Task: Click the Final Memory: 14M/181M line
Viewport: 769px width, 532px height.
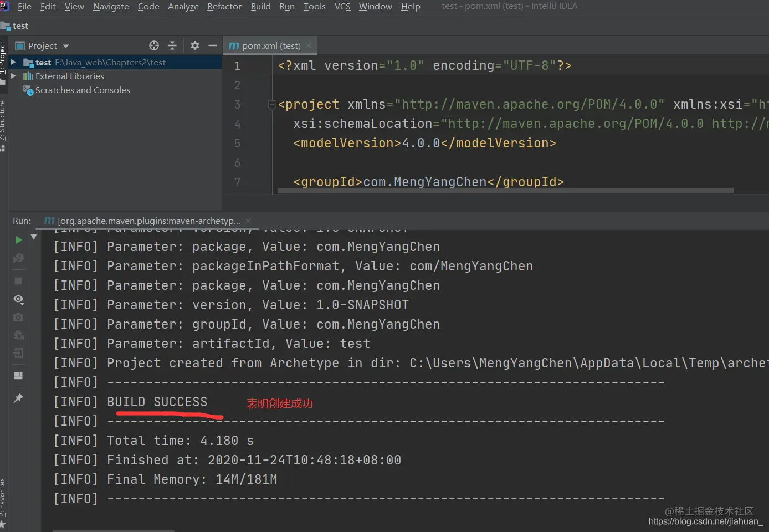Action: pos(165,479)
